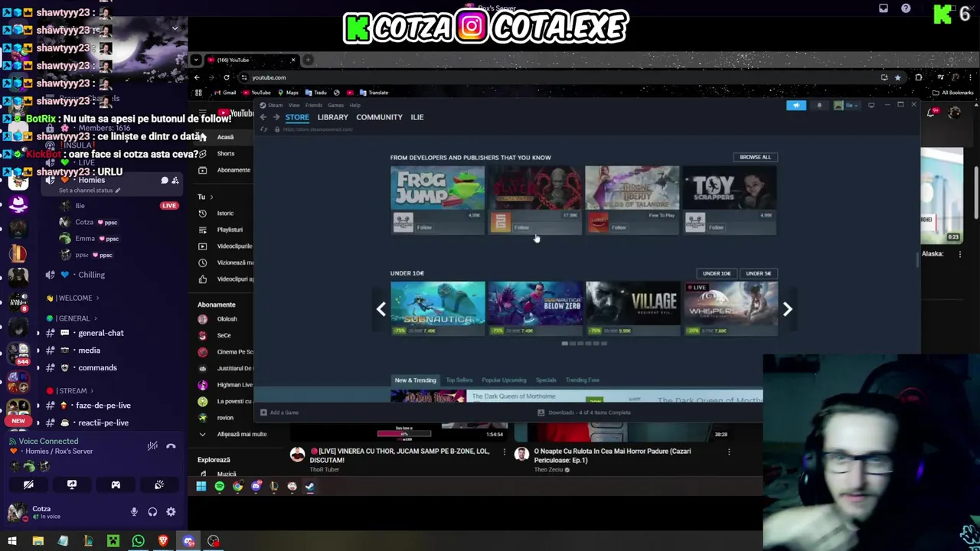Image resolution: width=980 pixels, height=551 pixels.
Task: Select Top Sellers tab
Action: coord(459,380)
